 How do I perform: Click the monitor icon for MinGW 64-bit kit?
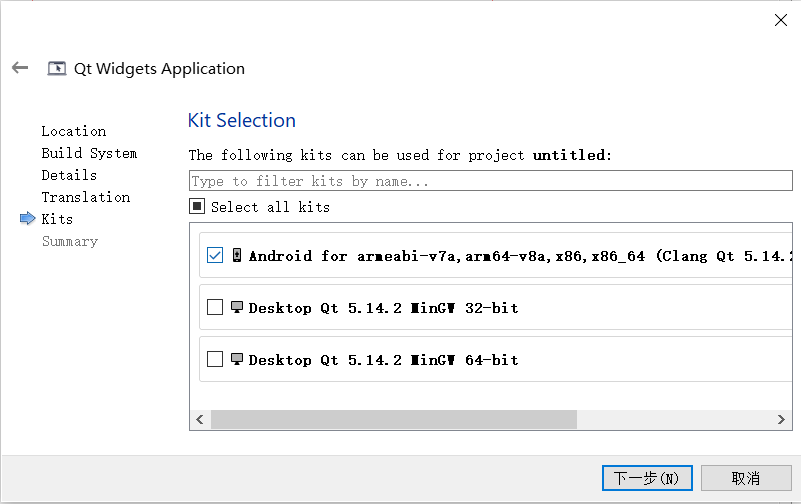(x=237, y=359)
